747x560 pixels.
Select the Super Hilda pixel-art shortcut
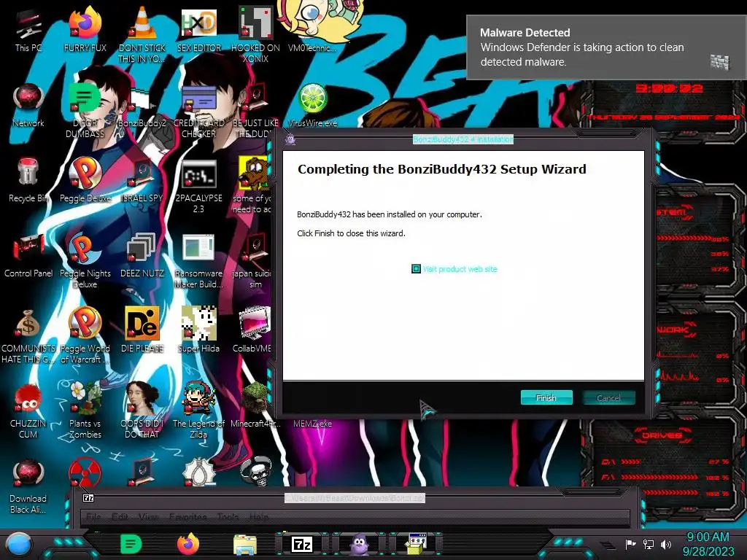pyautogui.click(x=199, y=330)
